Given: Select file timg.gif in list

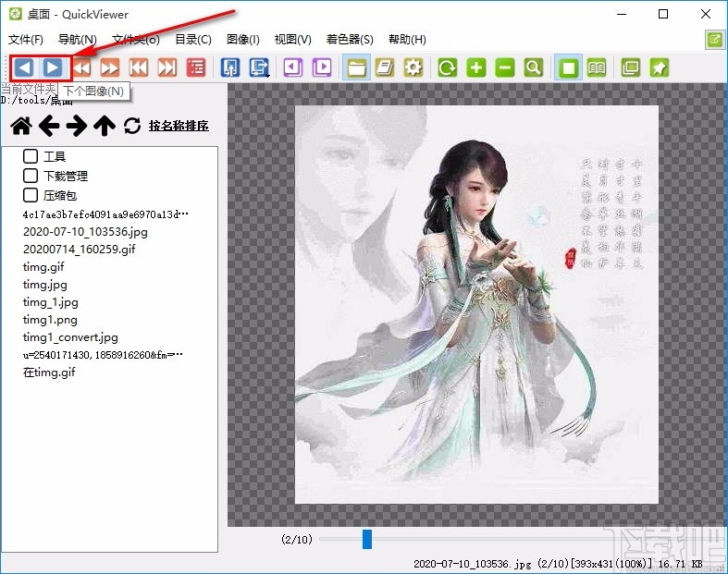Looking at the screenshot, I should tap(43, 267).
